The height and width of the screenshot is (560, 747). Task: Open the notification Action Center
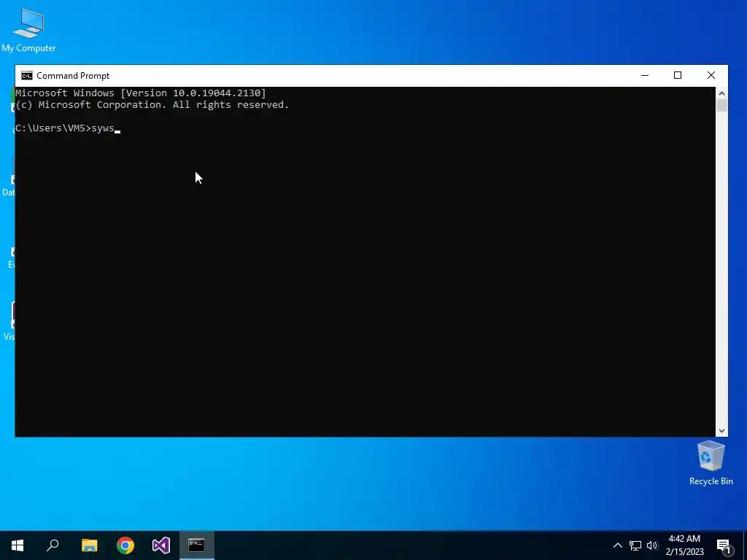[724, 545]
